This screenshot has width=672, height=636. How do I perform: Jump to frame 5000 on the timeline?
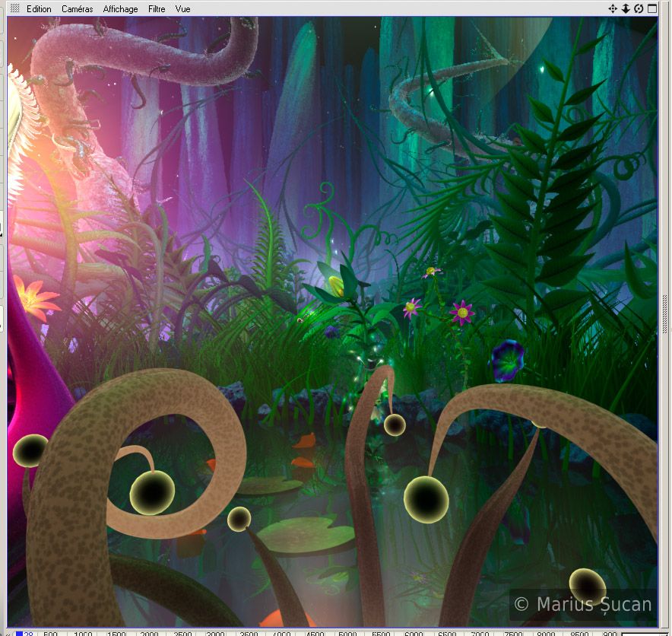(x=347, y=633)
